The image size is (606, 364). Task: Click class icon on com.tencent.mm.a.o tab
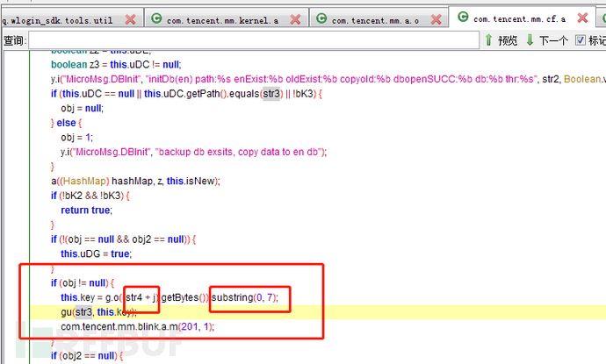pyautogui.click(x=321, y=18)
